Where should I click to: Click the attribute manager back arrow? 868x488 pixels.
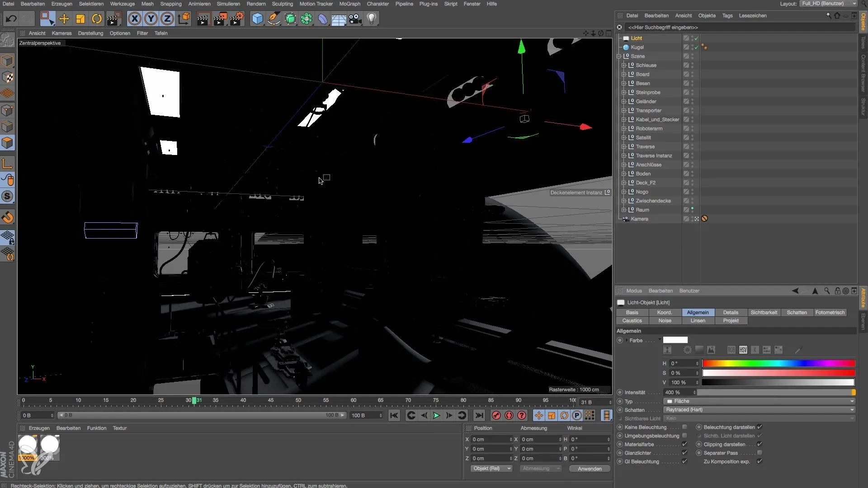(795, 291)
